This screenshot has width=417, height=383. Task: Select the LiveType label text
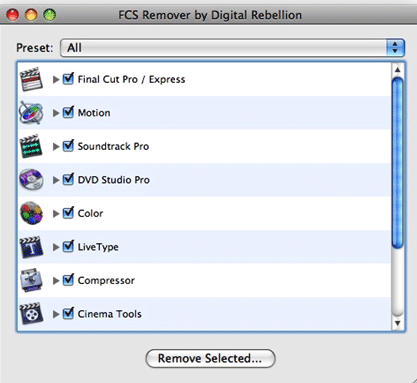[98, 247]
